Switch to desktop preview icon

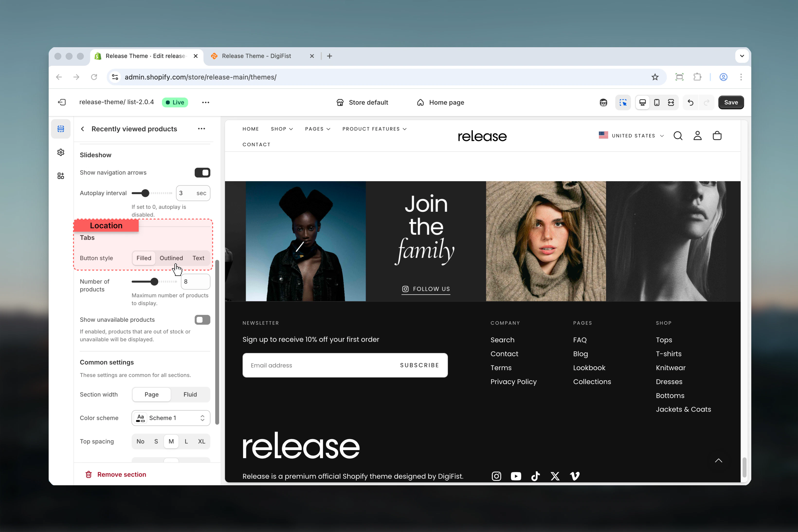[x=643, y=102]
